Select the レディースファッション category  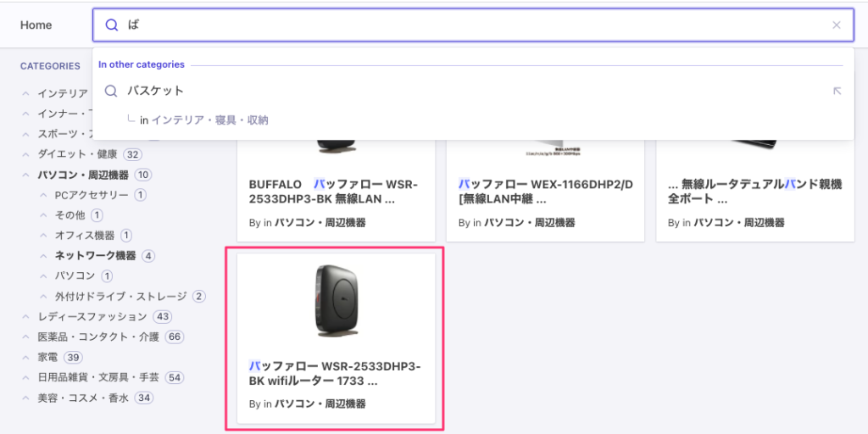[x=92, y=317]
